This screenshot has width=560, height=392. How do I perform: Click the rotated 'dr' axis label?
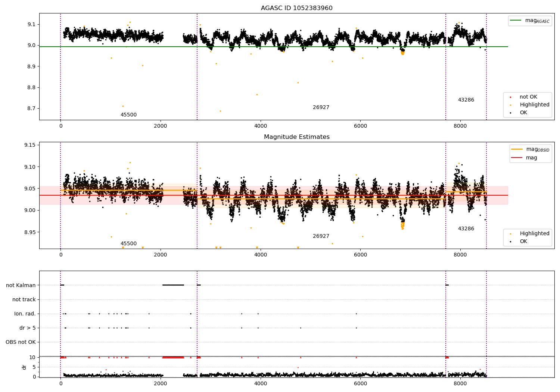coord(24,367)
